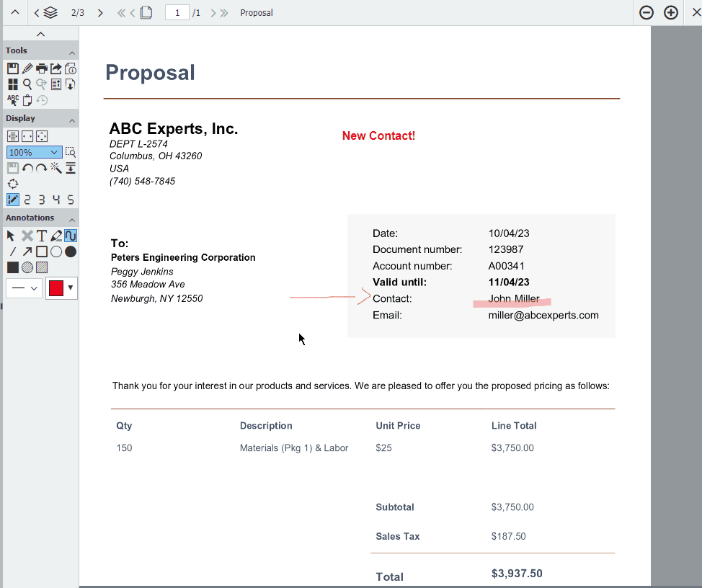Open the line style dropdown
Viewport: 702px width, 588px height.
(x=24, y=288)
